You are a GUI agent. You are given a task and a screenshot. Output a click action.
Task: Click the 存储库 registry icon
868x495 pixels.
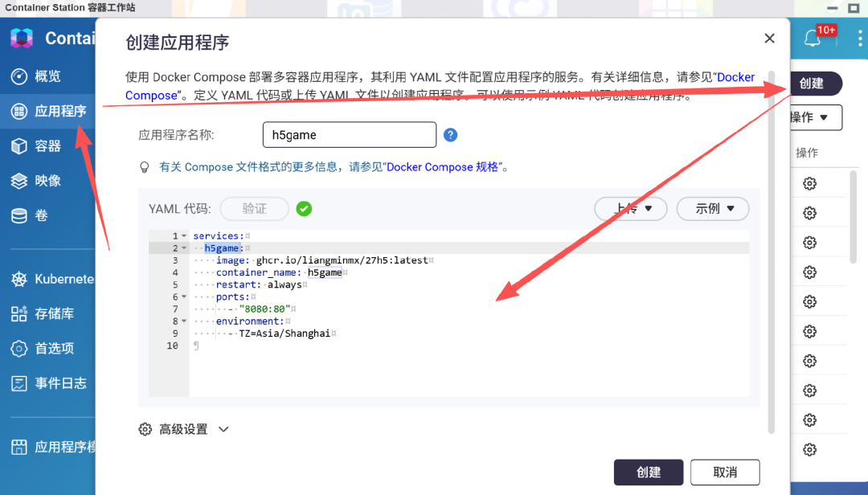18,314
